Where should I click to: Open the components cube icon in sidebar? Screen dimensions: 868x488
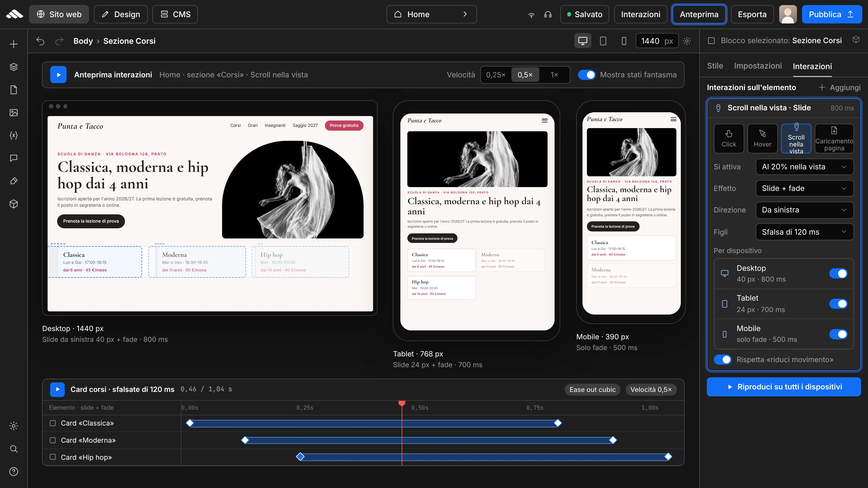13,204
